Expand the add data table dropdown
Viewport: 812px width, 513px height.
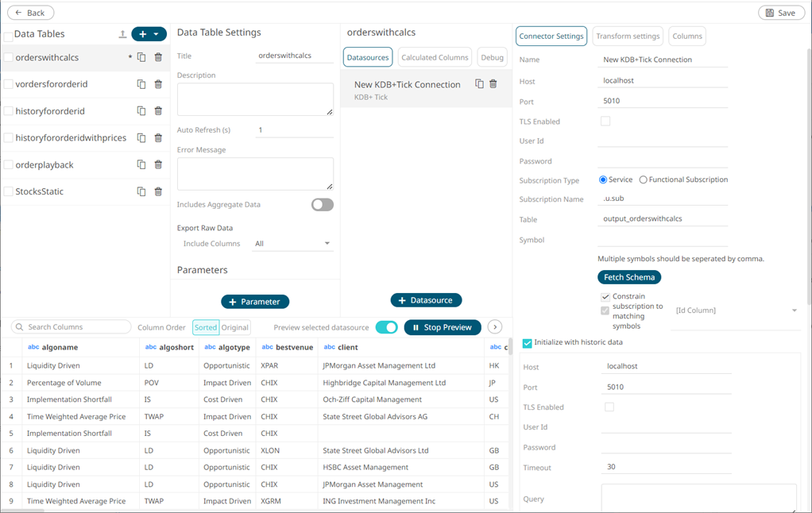pyautogui.click(x=157, y=34)
